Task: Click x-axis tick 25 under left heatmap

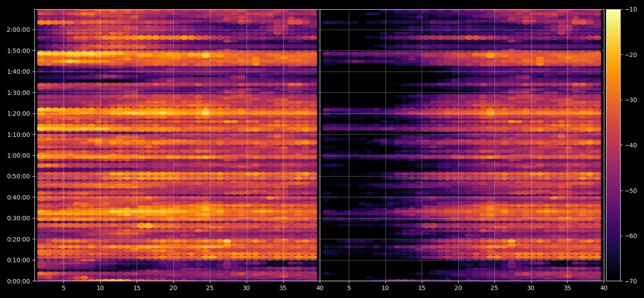Action: coord(210,288)
